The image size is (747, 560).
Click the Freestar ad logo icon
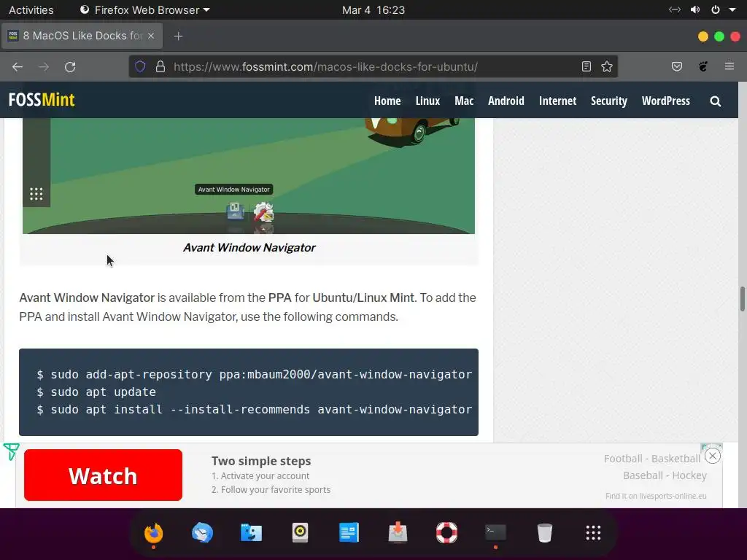pos(11,451)
